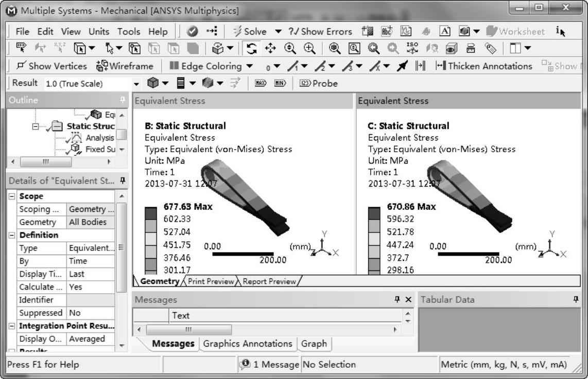Open the Tools menu
588x379 pixels.
coord(129,31)
